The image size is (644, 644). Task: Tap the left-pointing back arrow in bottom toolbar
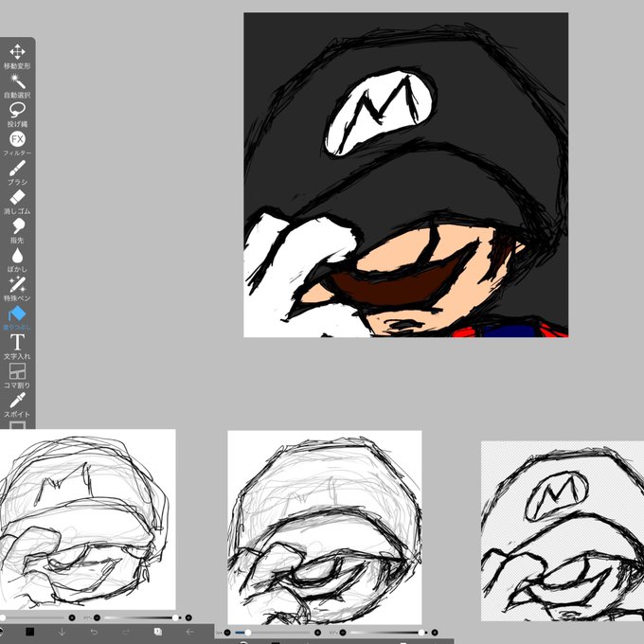pyautogui.click(x=189, y=632)
